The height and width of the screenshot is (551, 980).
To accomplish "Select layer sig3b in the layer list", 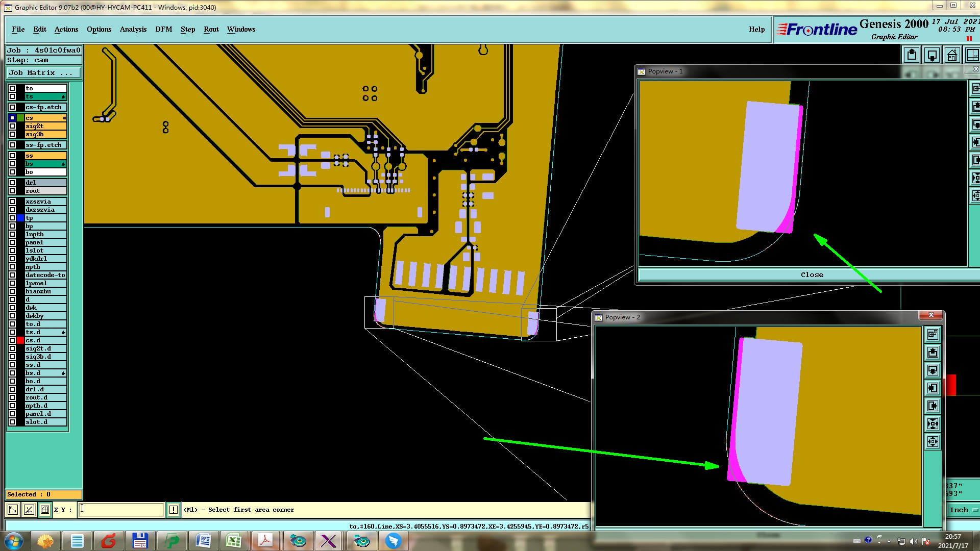I will (x=45, y=134).
